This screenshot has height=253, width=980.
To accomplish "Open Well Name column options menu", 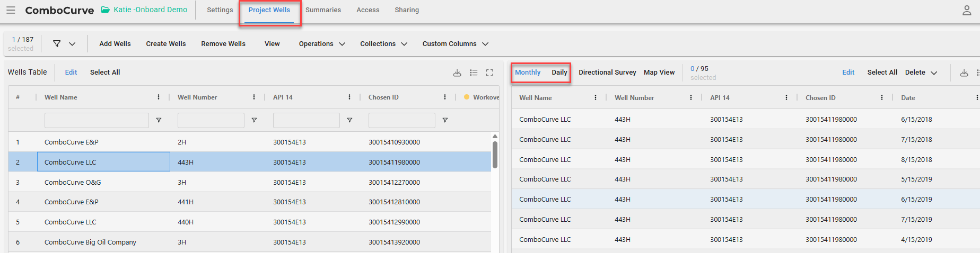I will (x=159, y=97).
